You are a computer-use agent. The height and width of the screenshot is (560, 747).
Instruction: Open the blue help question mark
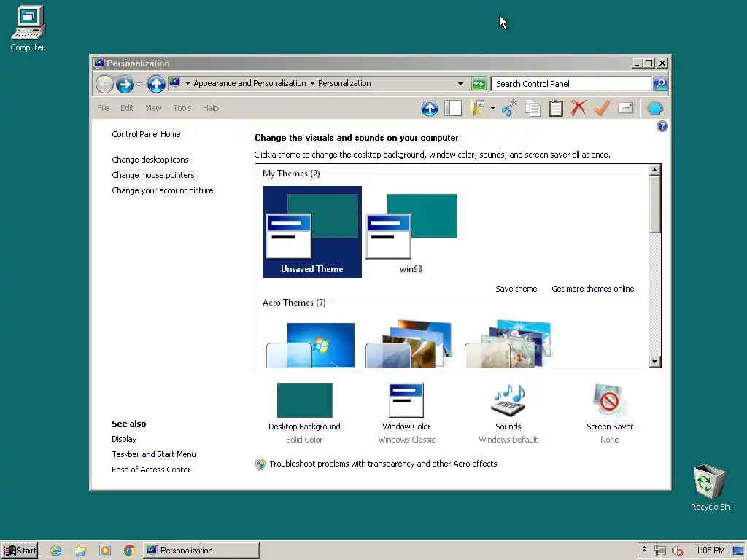(x=662, y=126)
